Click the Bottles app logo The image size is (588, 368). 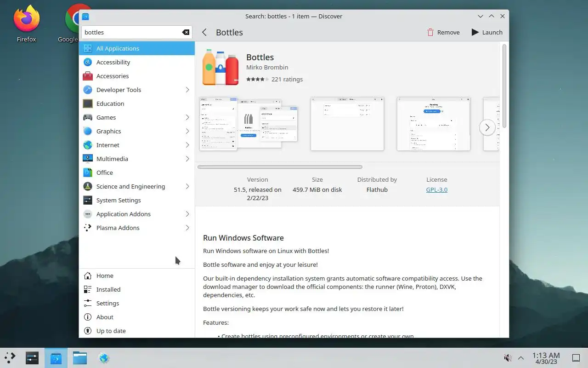tap(220, 67)
